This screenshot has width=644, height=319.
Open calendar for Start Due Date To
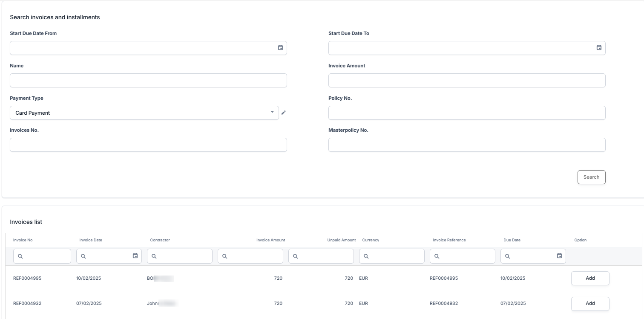click(599, 48)
